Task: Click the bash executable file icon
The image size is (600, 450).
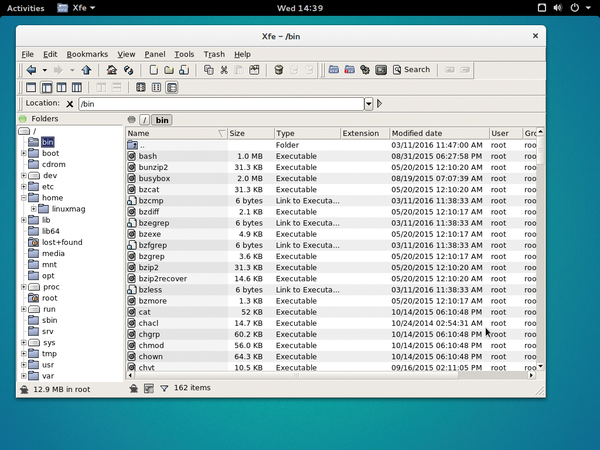Action: click(132, 156)
